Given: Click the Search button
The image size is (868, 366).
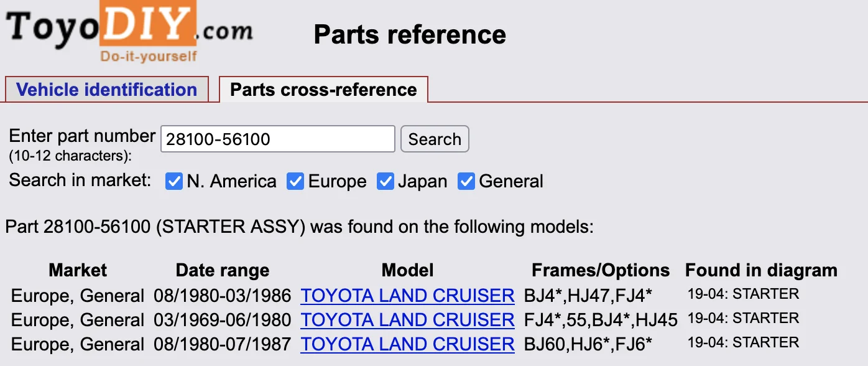Looking at the screenshot, I should coord(435,139).
